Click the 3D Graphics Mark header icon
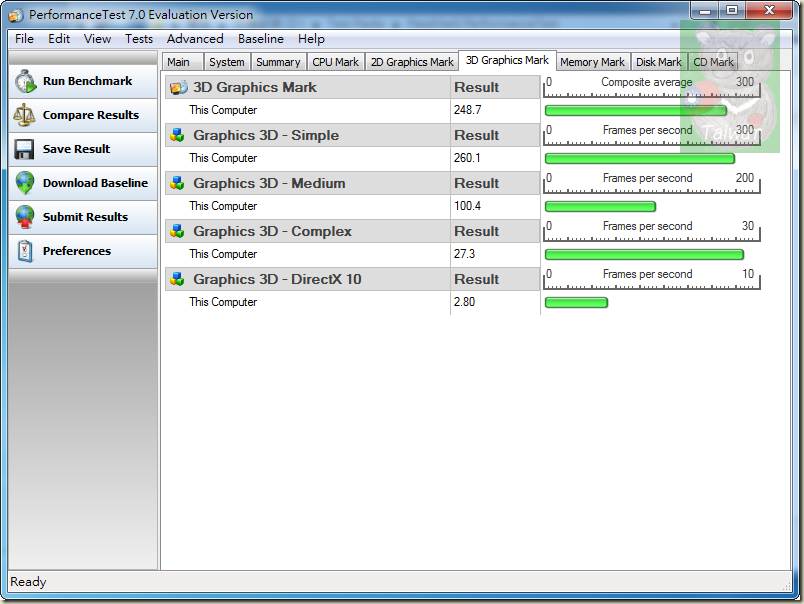Viewport: 804px width, 604px height. 178,88
